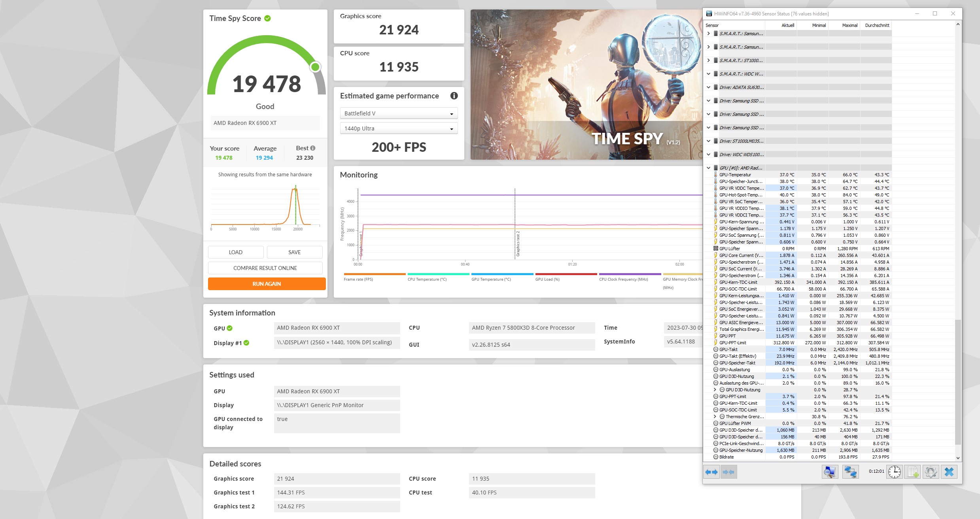
Task: Expand the S.M.A.R.T.: ST1000... sensor group
Action: [708, 60]
